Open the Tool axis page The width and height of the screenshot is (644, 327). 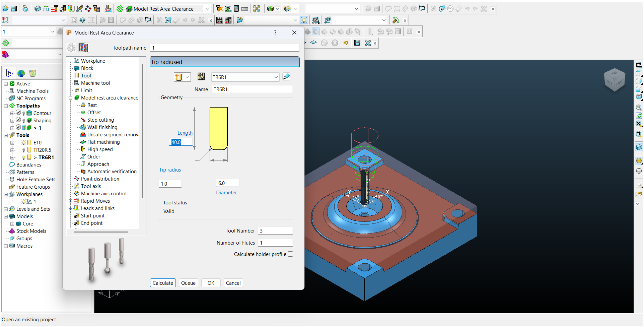pos(91,186)
